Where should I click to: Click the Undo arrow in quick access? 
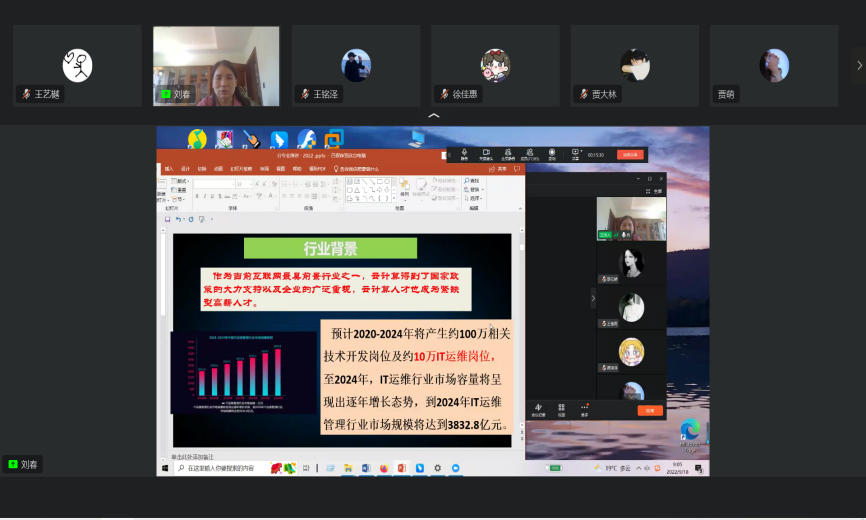pos(178,219)
